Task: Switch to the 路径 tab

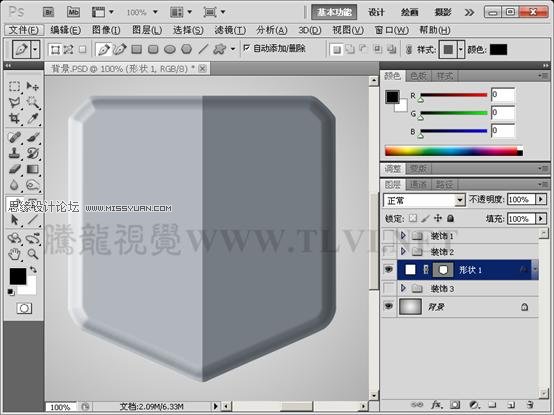Action: 444,184
